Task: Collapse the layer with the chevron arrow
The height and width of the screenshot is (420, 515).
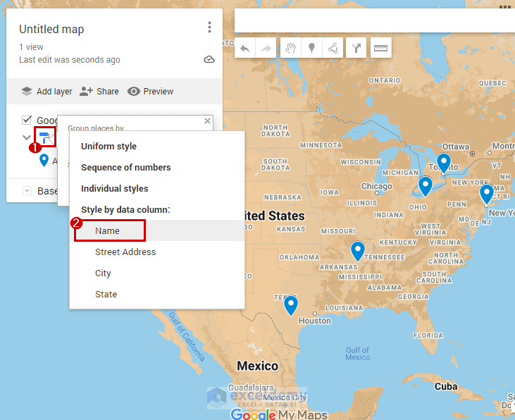Action: 27,137
